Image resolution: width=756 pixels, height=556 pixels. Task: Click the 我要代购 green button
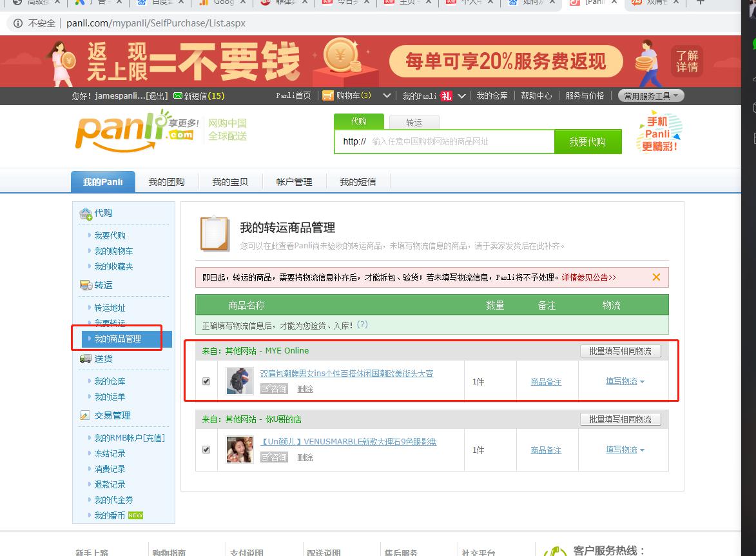pyautogui.click(x=588, y=141)
